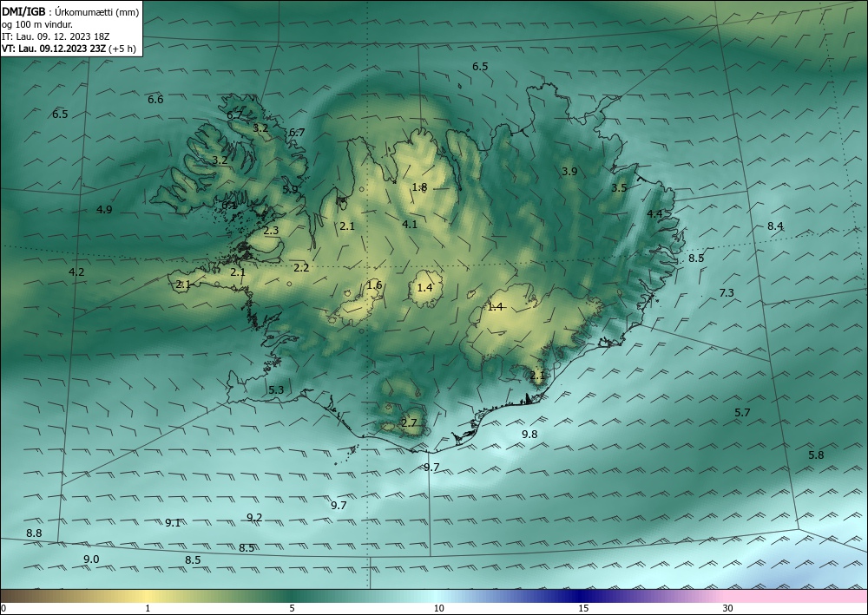Click the 4.2 value on the map

tap(76, 272)
